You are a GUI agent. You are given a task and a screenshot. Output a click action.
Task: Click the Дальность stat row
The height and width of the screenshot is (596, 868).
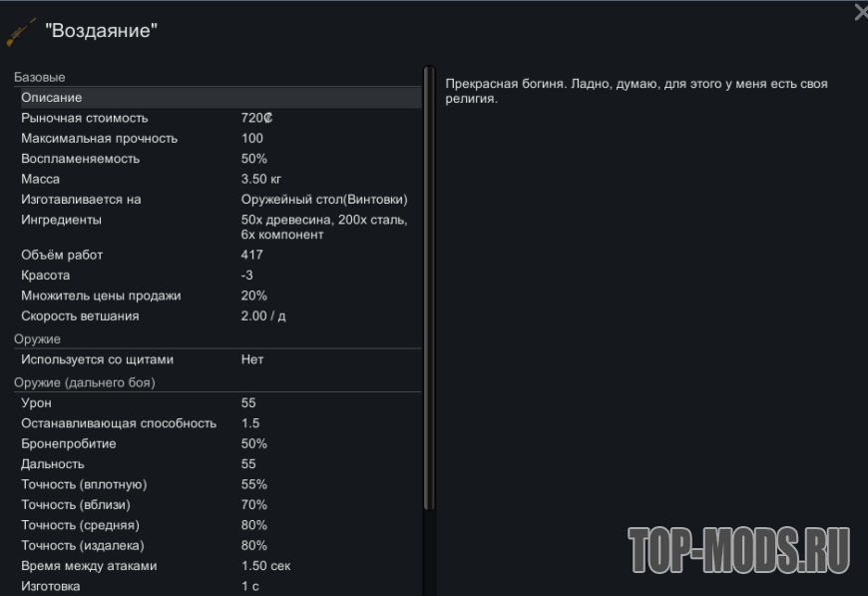coord(219,464)
